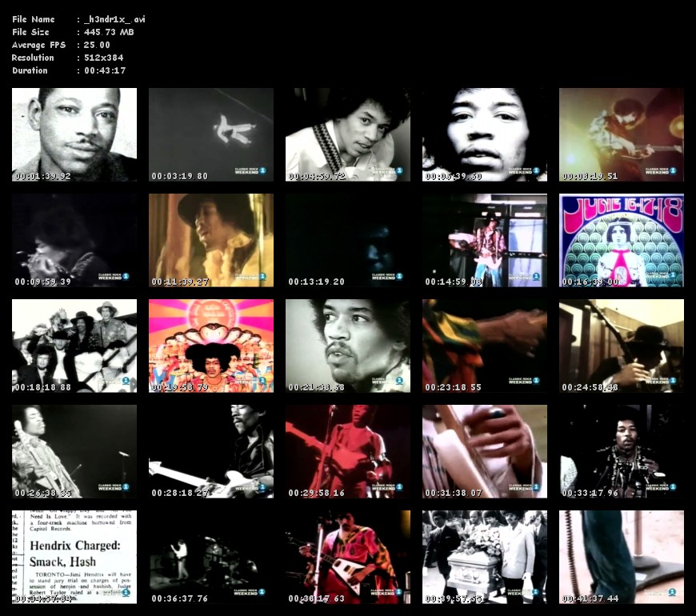Select the Flying V guitar frame 00:38:17.63
696x616 pixels.
[347, 557]
